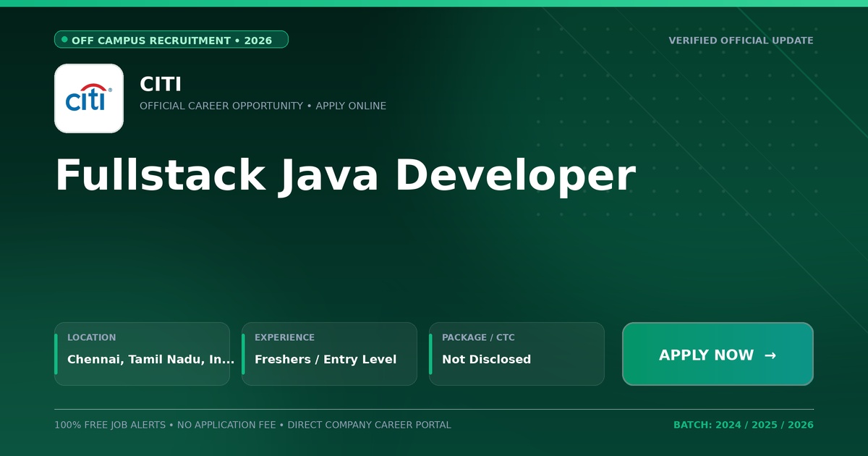Screen dimensions: 868x456
Task: Click the Citi logo tile
Action: tap(89, 98)
